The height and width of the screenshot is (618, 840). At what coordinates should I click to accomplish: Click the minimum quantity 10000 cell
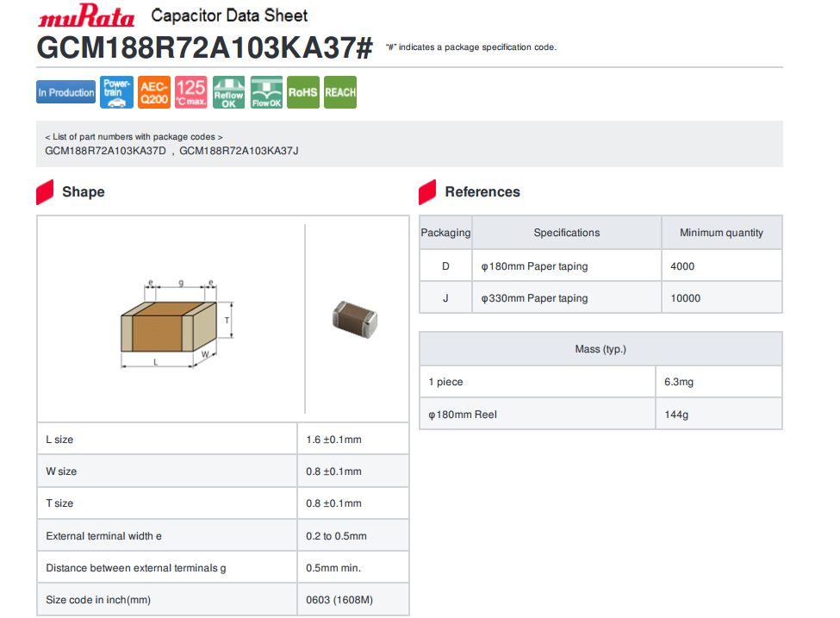pos(722,298)
